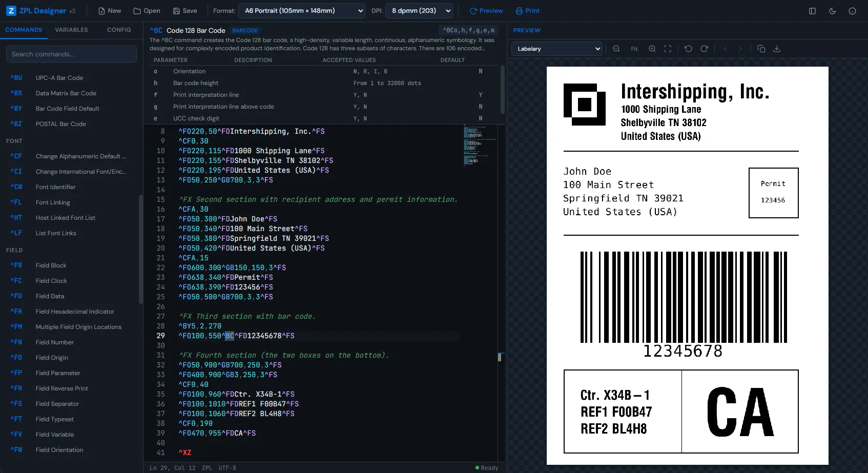Rotate the label preview clockwise
The height and width of the screenshot is (473, 868).
(704, 49)
